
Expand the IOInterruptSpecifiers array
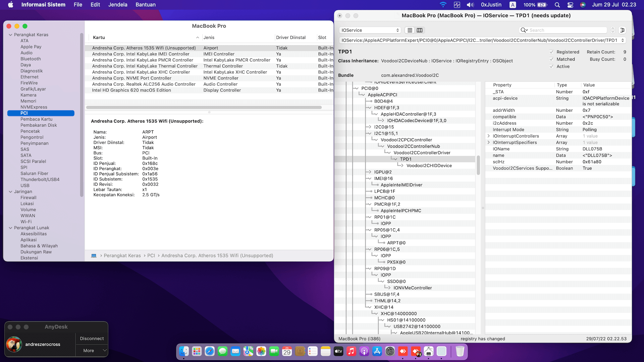point(489,142)
